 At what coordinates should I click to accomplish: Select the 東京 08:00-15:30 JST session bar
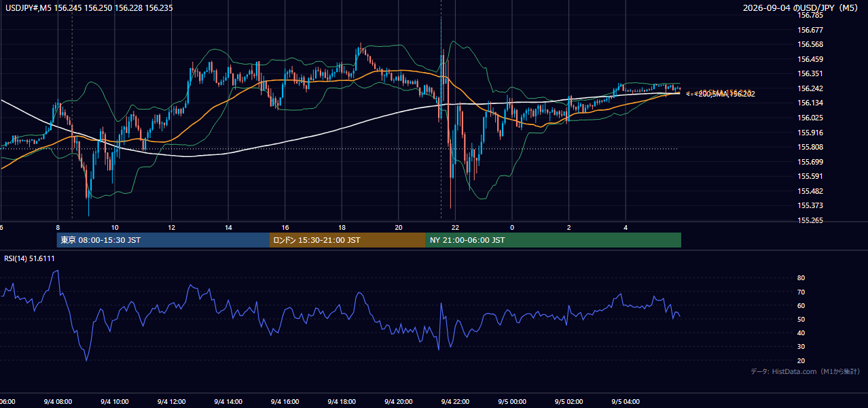[163, 240]
